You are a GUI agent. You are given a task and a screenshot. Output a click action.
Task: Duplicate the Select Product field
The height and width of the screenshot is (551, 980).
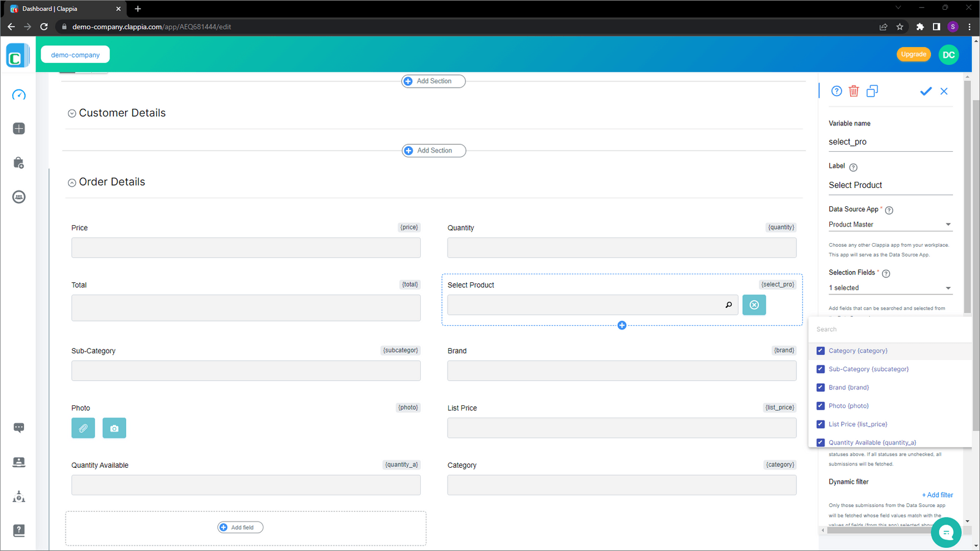click(872, 91)
